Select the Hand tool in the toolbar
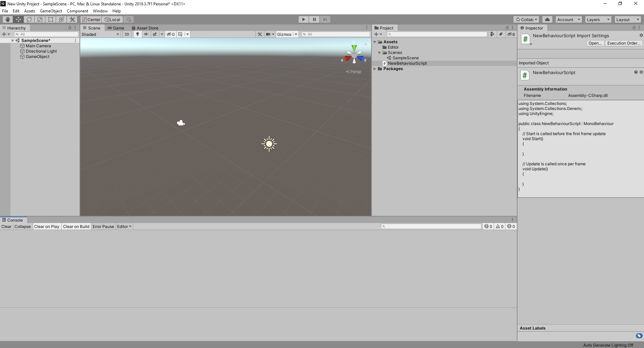The width and height of the screenshot is (644, 348). pyautogui.click(x=7, y=19)
